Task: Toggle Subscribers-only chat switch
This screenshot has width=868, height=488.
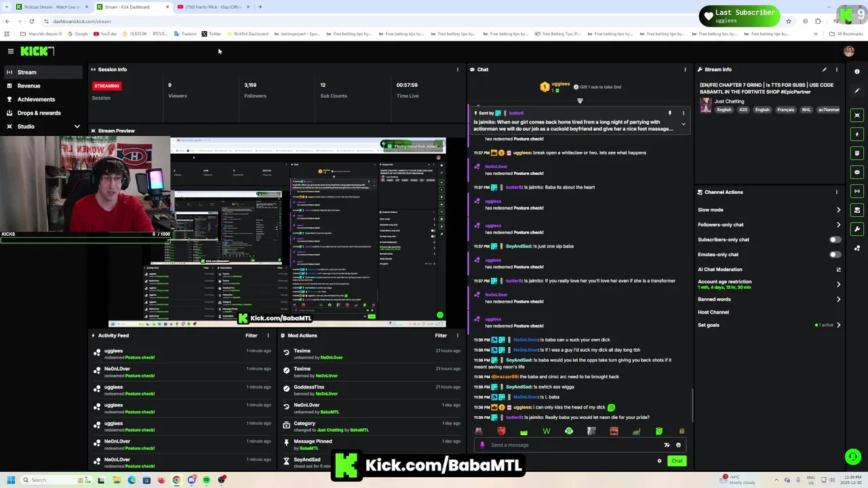Action: pyautogui.click(x=835, y=239)
